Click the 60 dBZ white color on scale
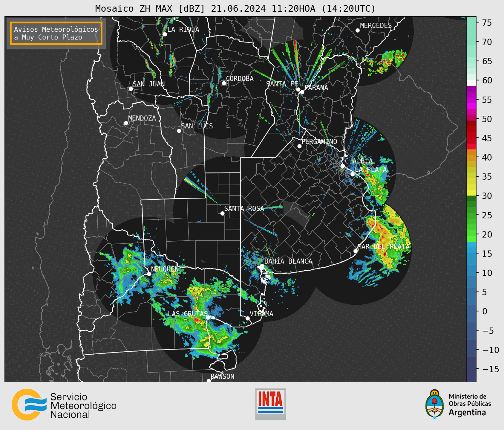Viewport: 504px width, 430px height. (x=471, y=83)
